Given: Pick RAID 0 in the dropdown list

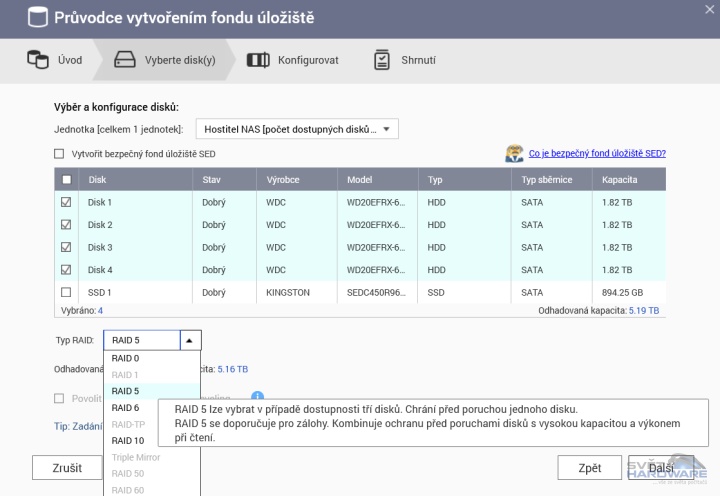Looking at the screenshot, I should click(126, 358).
